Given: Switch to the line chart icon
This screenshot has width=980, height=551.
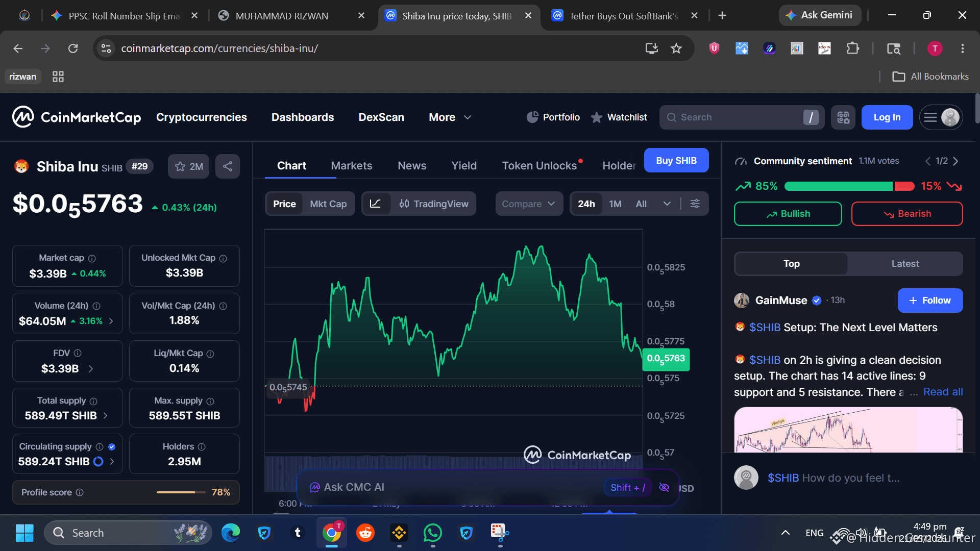Looking at the screenshot, I should coord(376,204).
